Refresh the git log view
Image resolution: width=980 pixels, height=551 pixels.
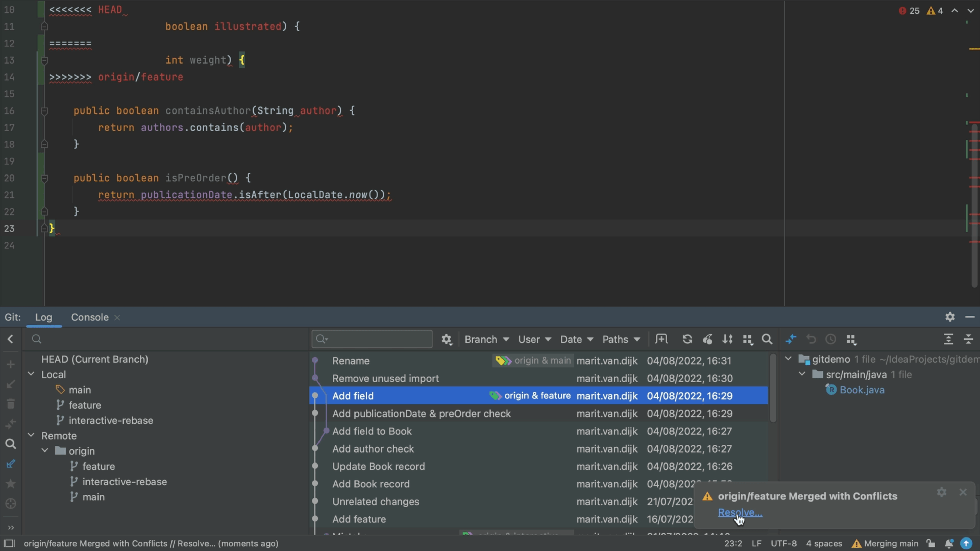coord(687,339)
